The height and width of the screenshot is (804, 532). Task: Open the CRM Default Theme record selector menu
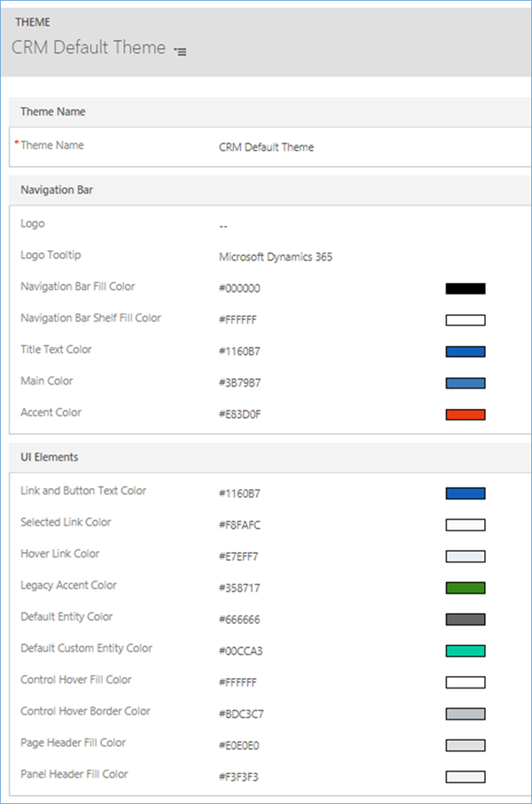pyautogui.click(x=180, y=51)
